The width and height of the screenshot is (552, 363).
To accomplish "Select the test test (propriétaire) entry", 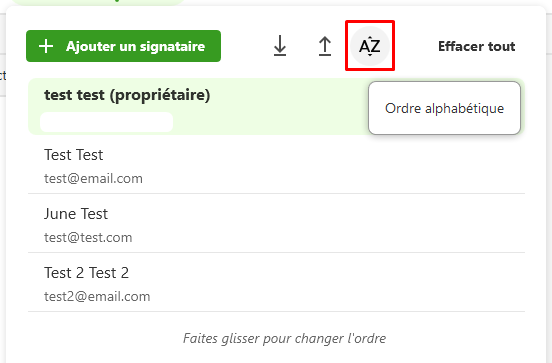I will (x=127, y=95).
